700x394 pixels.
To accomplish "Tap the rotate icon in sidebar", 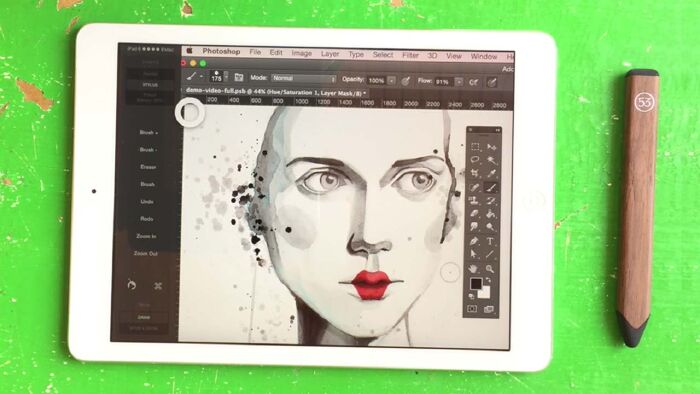I will click(x=132, y=285).
